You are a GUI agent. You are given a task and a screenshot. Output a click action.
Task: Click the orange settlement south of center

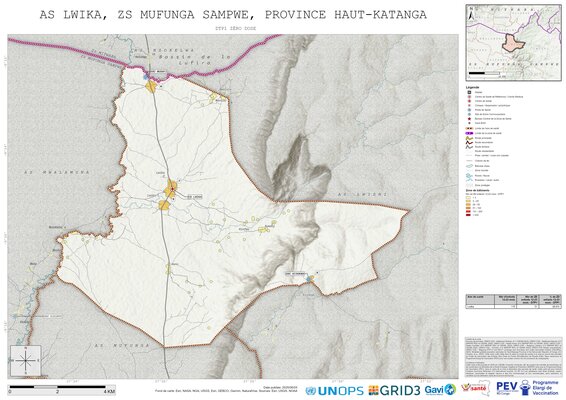(x=164, y=205)
